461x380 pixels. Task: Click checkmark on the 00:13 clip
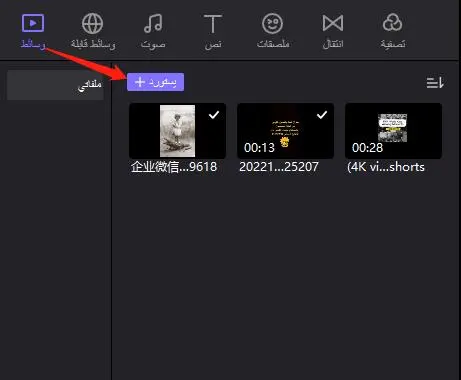point(322,115)
